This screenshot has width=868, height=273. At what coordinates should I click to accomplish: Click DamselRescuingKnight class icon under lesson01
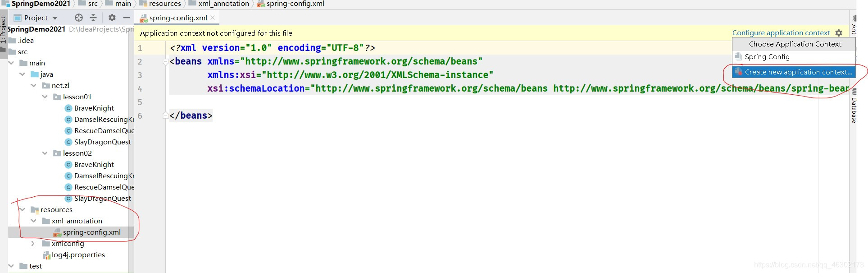point(68,120)
